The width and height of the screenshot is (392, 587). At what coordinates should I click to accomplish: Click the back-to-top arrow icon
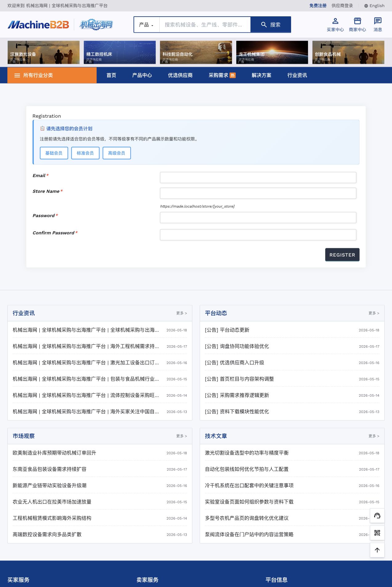377,550
